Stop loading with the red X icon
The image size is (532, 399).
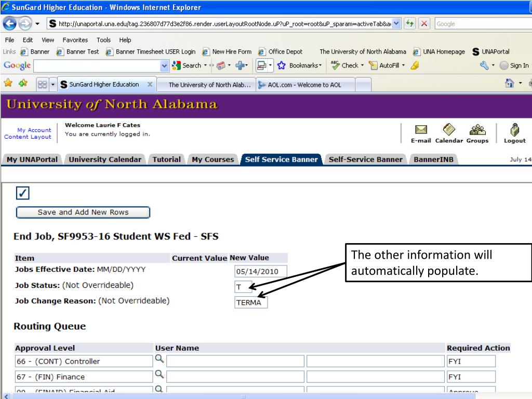(424, 23)
